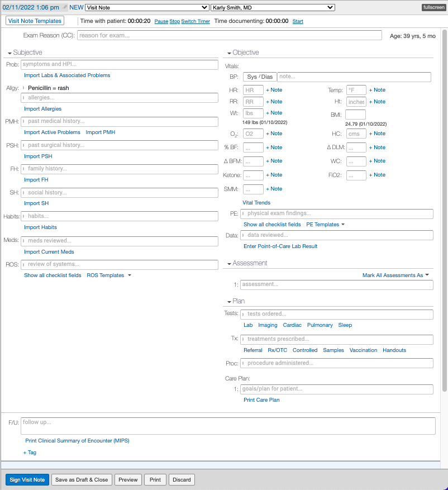Collapse the Subjective section arrow
The image size is (448, 490).
[x=9, y=53]
